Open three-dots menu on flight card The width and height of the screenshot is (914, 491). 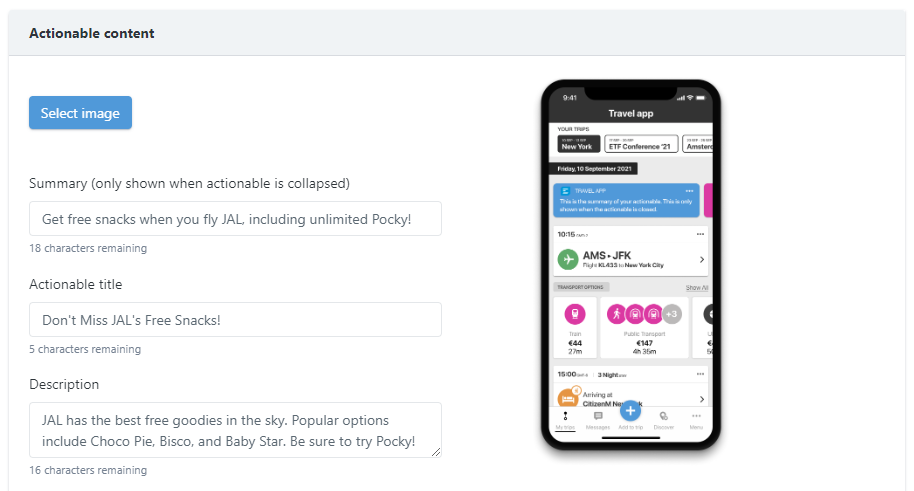click(700, 234)
